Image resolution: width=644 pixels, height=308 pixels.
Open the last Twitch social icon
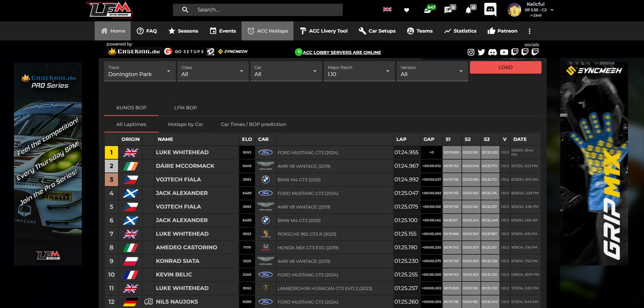pos(535,52)
